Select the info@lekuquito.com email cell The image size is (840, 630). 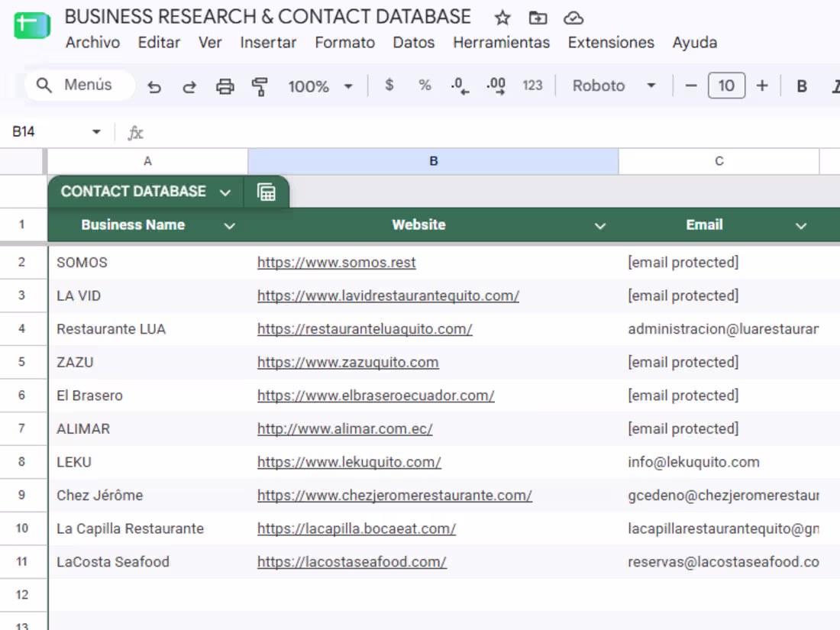click(x=719, y=462)
